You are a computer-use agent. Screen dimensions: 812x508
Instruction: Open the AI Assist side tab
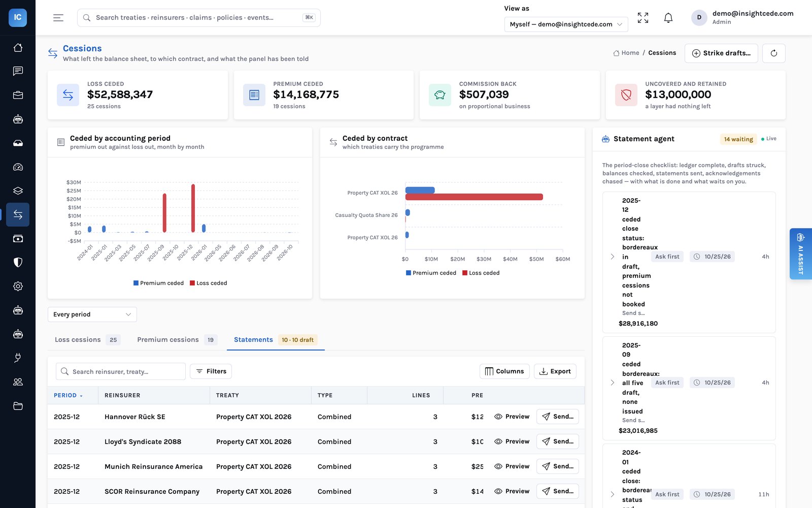coord(800,253)
